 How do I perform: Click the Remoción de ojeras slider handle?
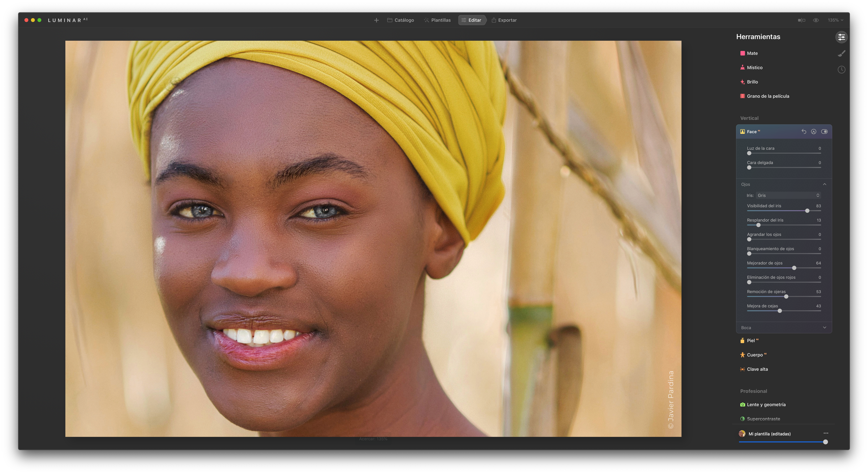click(x=786, y=297)
